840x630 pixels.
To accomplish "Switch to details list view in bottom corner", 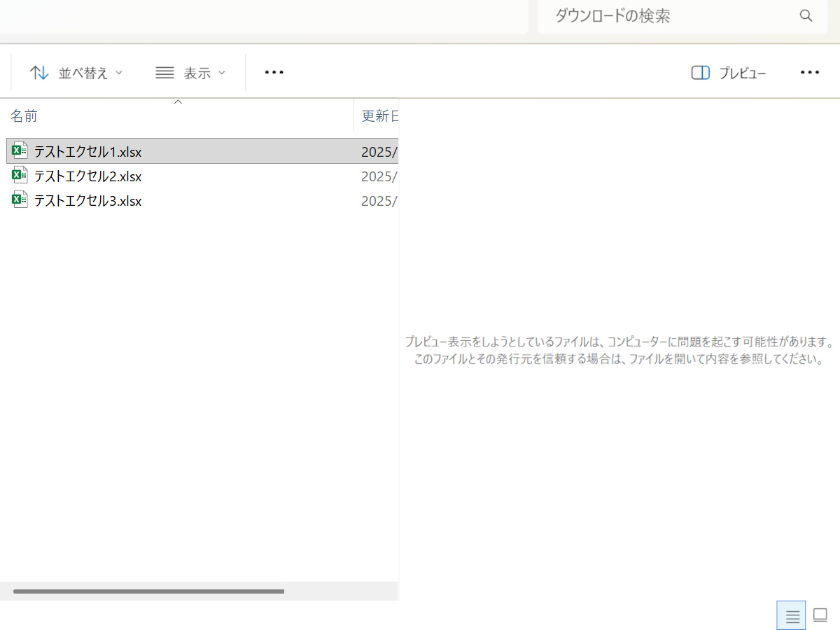I will coord(792,616).
